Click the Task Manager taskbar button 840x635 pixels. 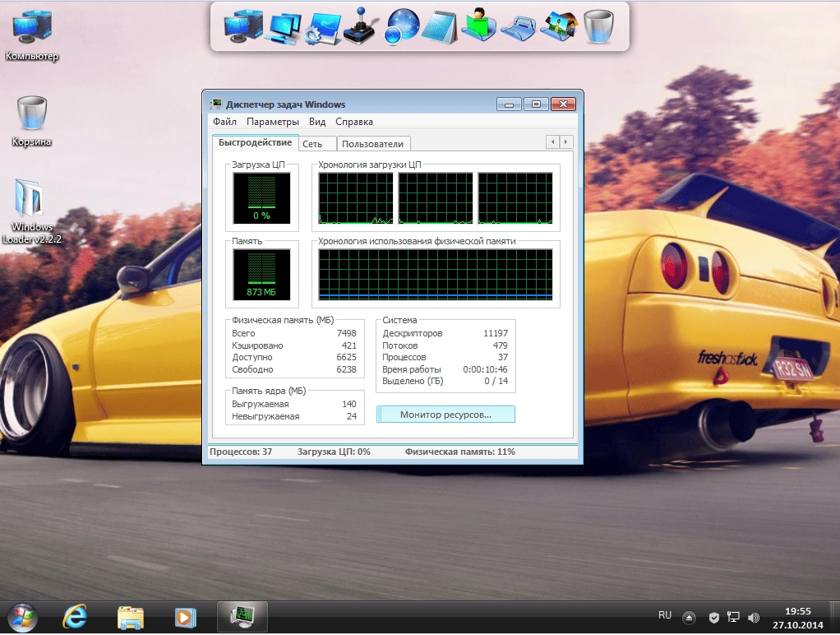click(x=242, y=617)
